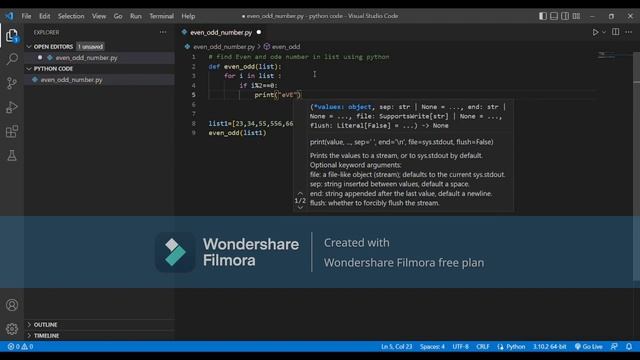Change UTF-8 file encoding
640x360 pixels.
click(460, 347)
